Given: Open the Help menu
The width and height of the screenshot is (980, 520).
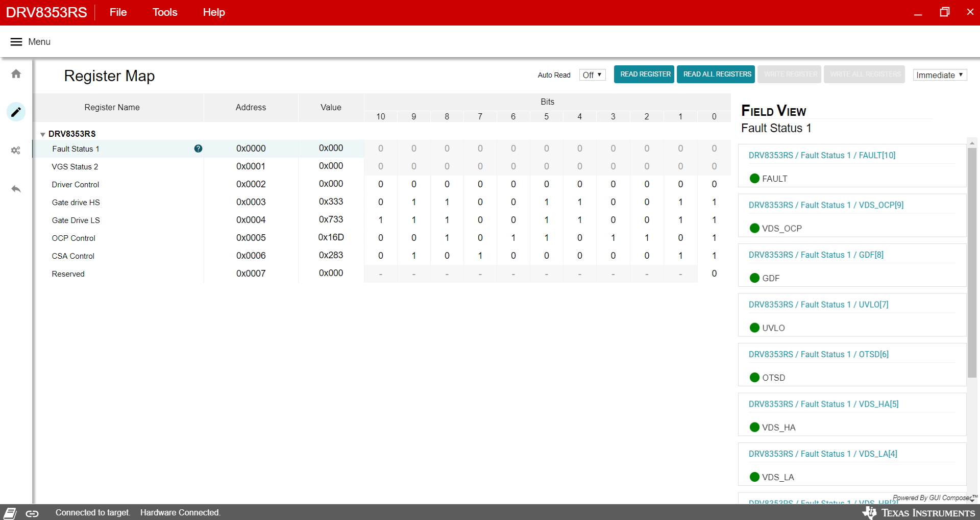Looking at the screenshot, I should (x=214, y=12).
